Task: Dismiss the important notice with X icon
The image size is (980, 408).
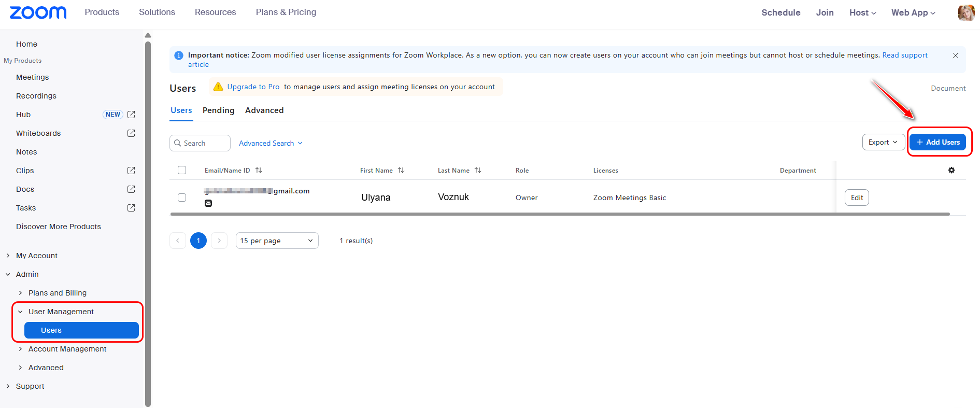Action: (x=956, y=55)
